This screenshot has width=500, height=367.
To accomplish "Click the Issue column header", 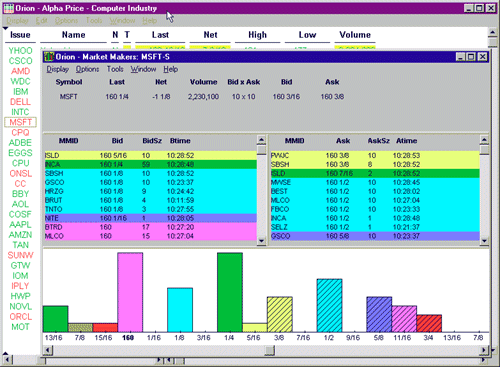I will click(20, 35).
